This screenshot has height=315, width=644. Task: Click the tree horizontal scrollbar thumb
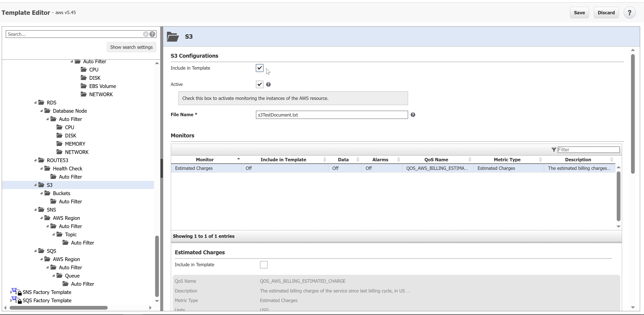click(x=59, y=308)
